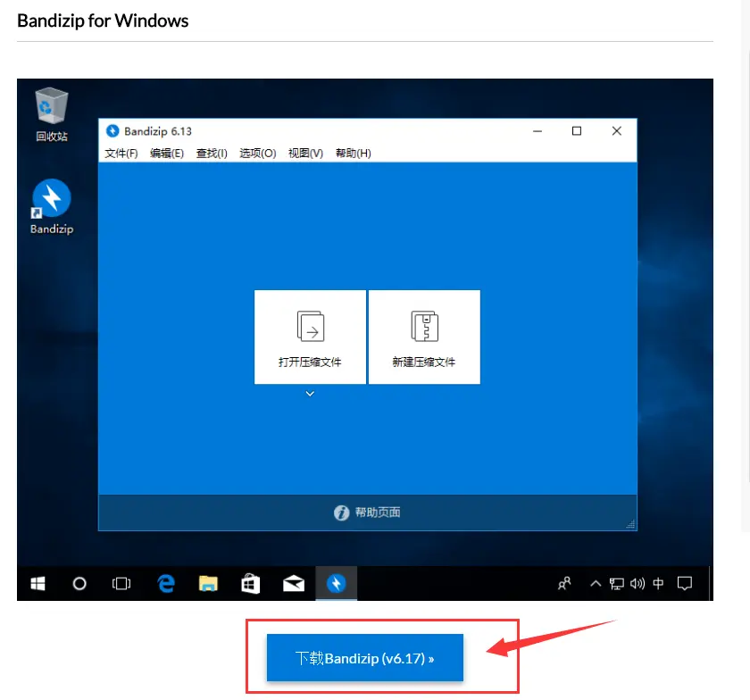This screenshot has width=750, height=700.
Task: Click the Bandizip 6.13 title bar text
Action: click(x=158, y=131)
